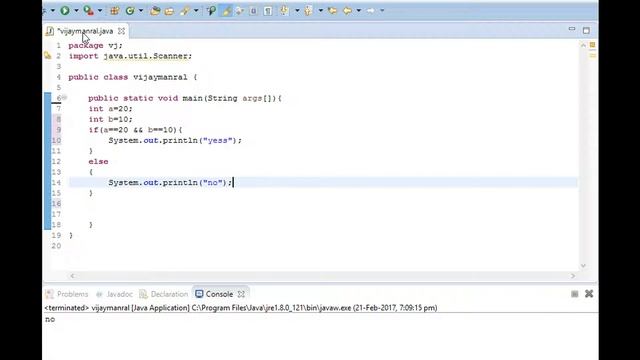
Task: Maximize the editor area
Action: click(586, 31)
